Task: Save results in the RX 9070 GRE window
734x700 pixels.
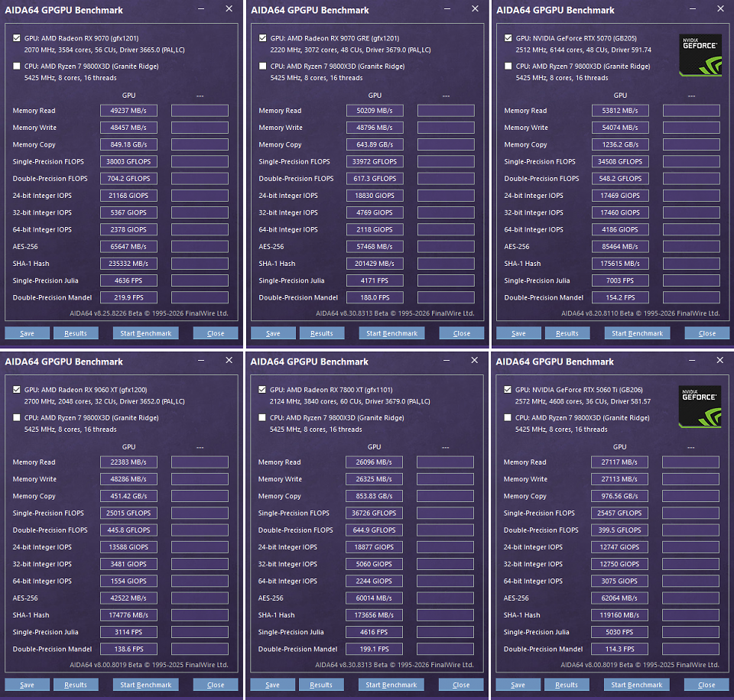Action: pyautogui.click(x=273, y=333)
